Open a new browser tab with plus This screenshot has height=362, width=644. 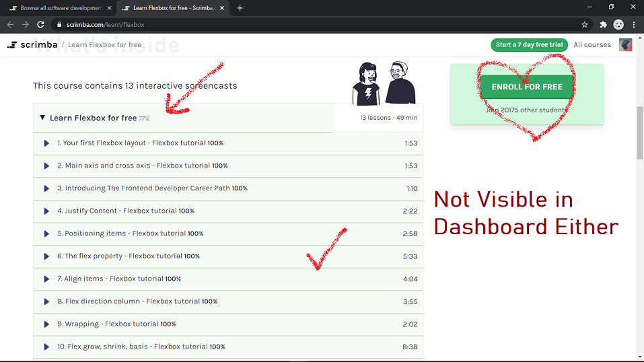pyautogui.click(x=240, y=8)
